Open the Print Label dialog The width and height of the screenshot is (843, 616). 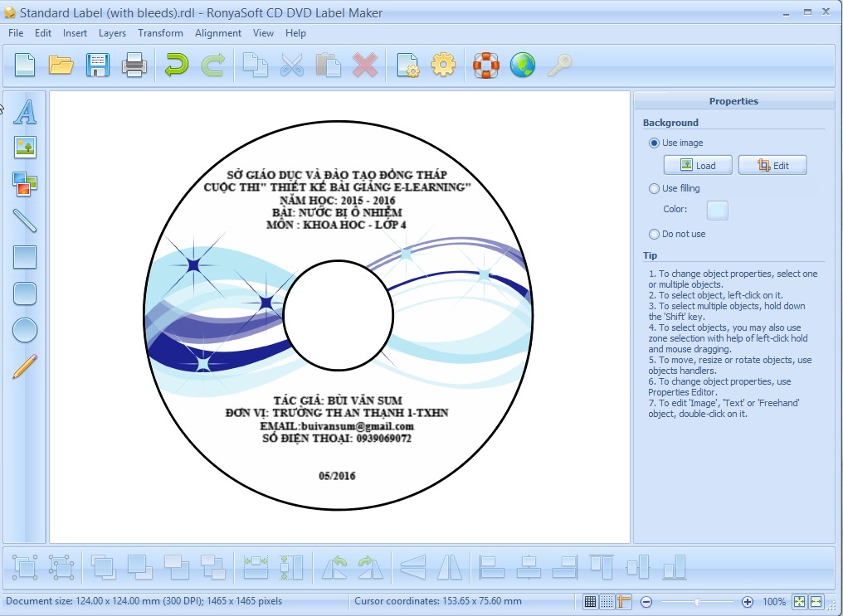coord(133,65)
